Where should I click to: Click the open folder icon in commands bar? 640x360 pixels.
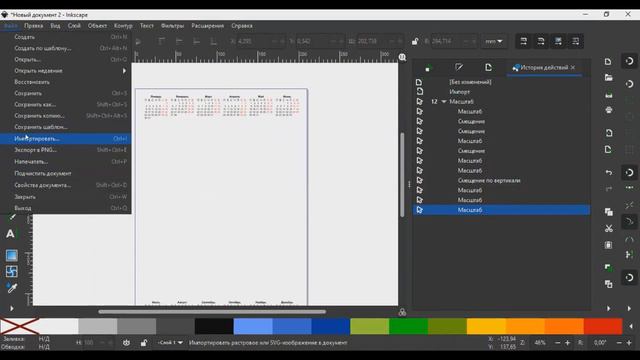608,78
